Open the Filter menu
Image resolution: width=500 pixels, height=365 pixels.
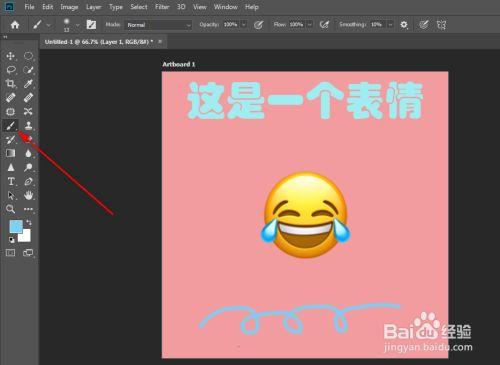162,7
